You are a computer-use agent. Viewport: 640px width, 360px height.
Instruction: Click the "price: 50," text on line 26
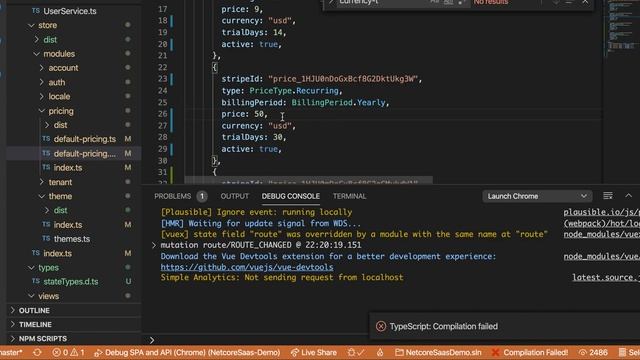[244, 114]
